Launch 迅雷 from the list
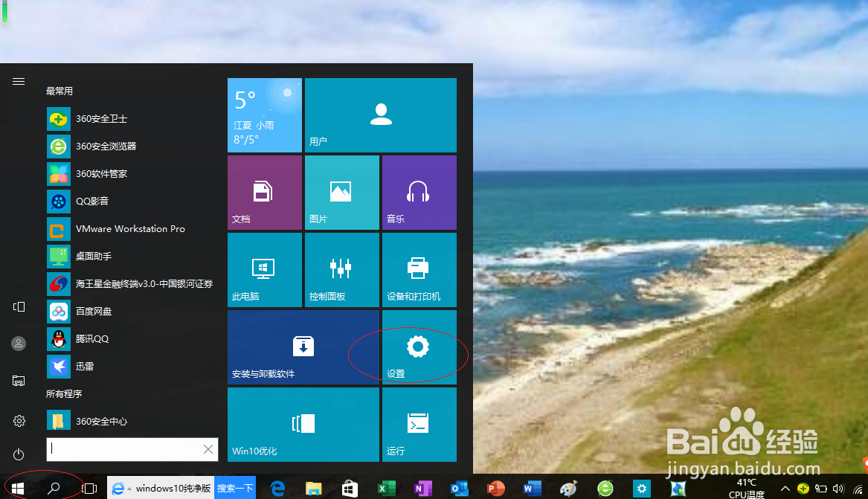The image size is (868, 499). [132, 366]
